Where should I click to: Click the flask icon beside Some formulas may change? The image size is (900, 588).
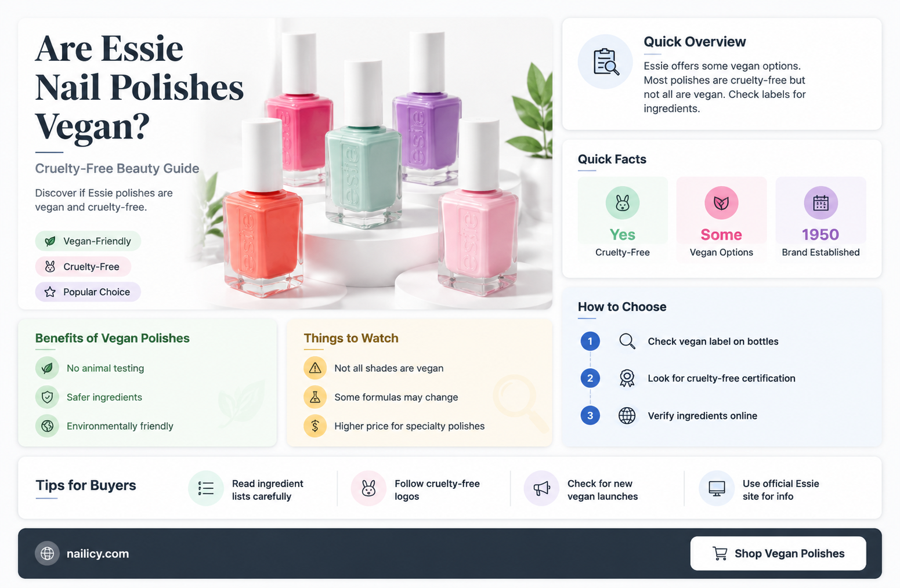(315, 397)
